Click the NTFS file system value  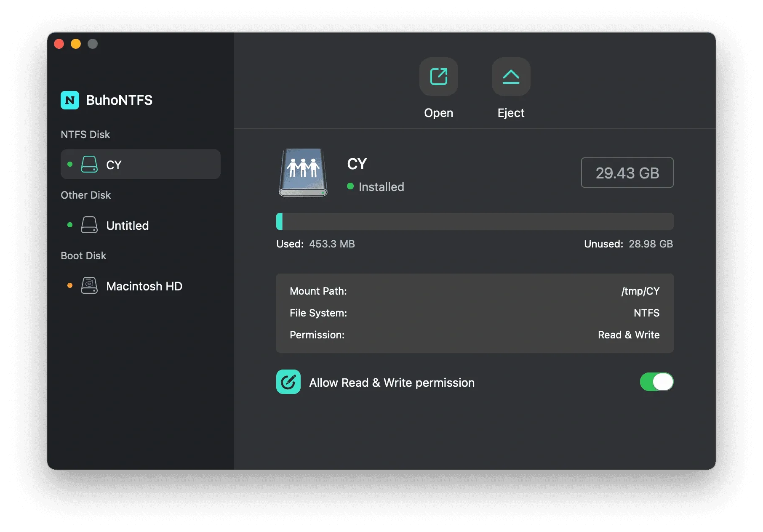(647, 313)
